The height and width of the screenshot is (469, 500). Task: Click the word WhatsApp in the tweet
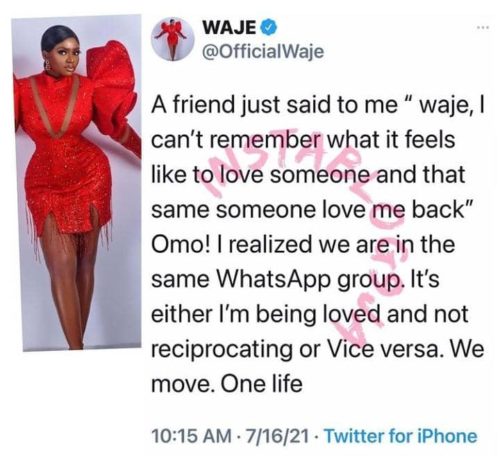[x=275, y=279]
